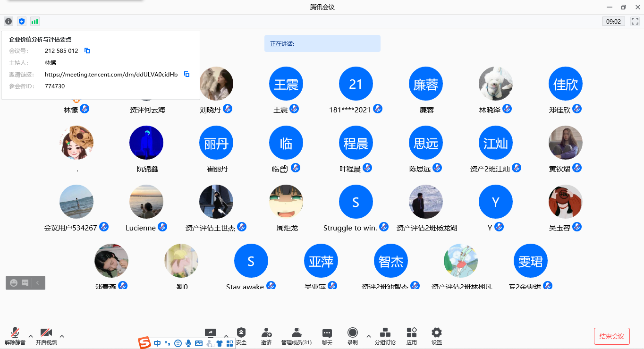Viewport: 644px width, 349px height.
Task: Expand recording options arrow beside 录制
Action: pos(369,336)
